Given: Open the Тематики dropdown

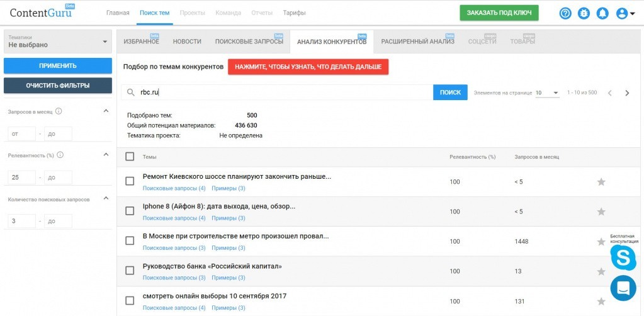Looking at the screenshot, I should (57, 42).
